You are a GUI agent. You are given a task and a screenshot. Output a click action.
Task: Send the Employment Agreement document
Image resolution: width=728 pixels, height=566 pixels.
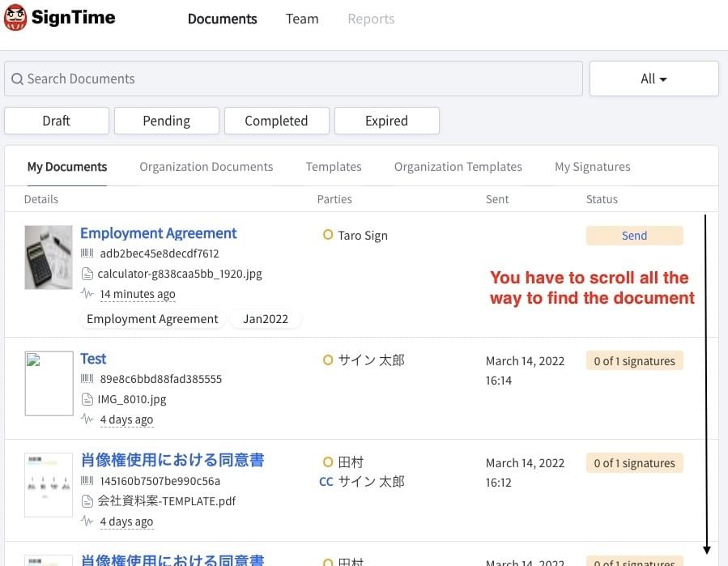634,236
